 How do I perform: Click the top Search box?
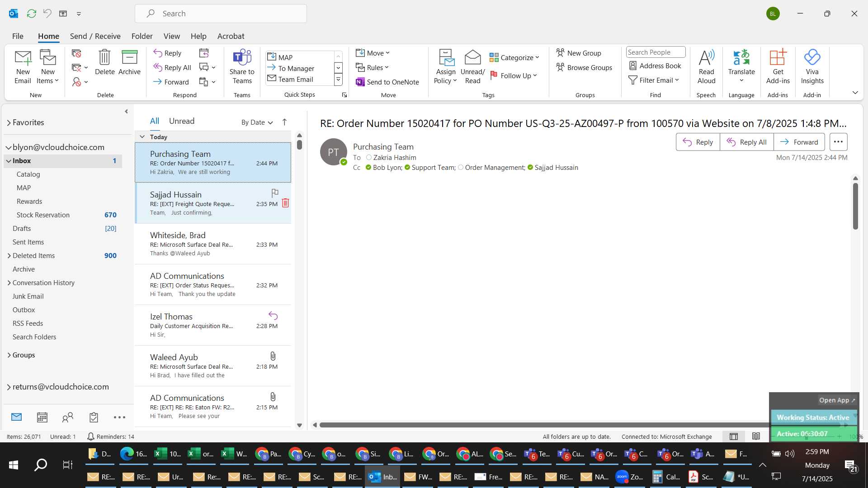pyautogui.click(x=221, y=14)
